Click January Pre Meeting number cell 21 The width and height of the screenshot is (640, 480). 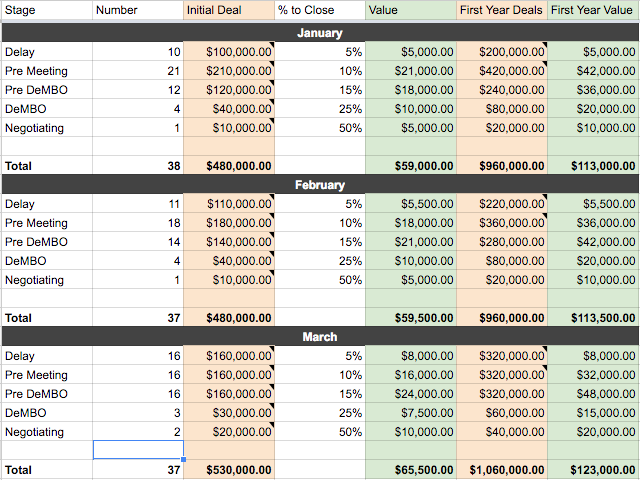tap(138, 71)
